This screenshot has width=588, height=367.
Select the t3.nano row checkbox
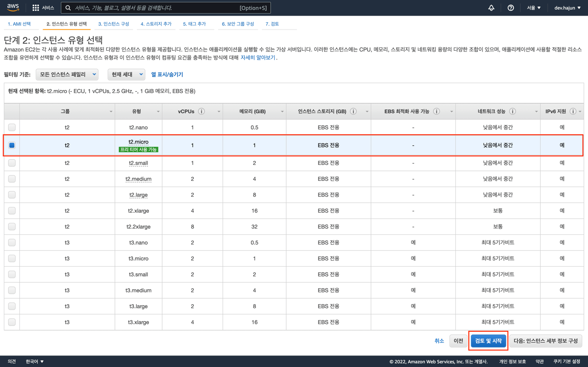coord(12,243)
